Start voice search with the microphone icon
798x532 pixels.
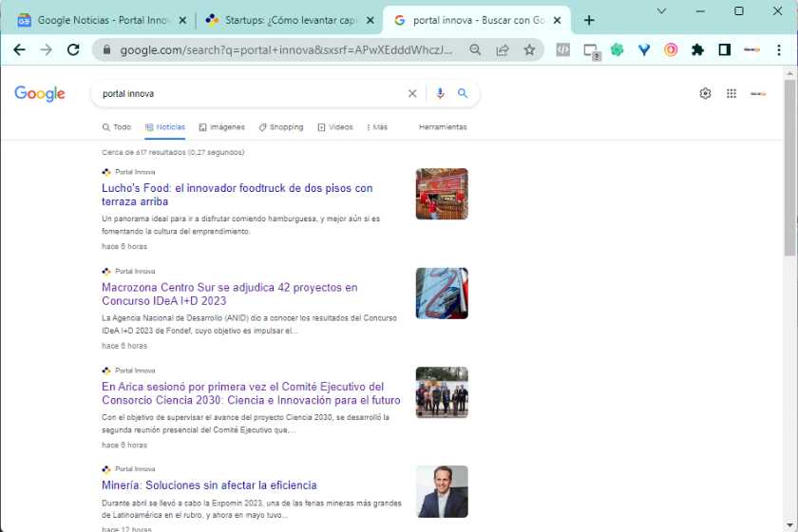(440, 93)
